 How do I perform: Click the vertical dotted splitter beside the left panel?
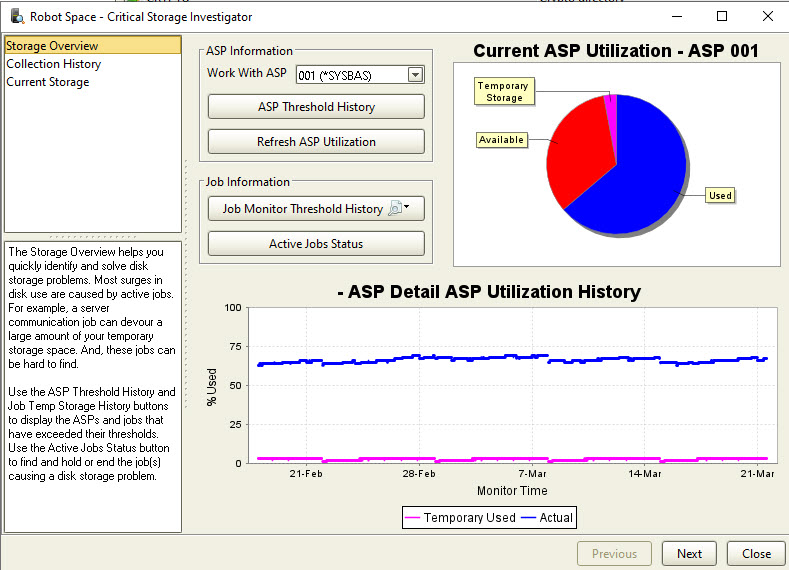pyautogui.click(x=186, y=284)
